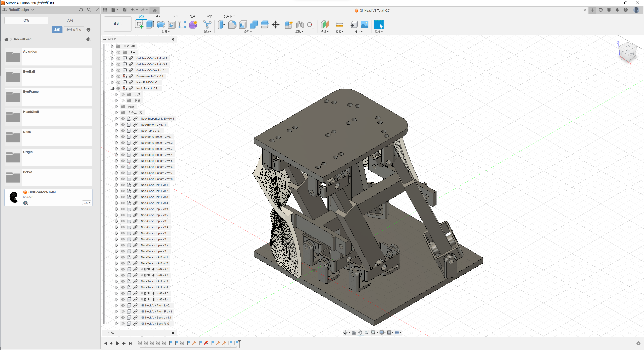
Task: Search in the data panel
Action: point(89,10)
